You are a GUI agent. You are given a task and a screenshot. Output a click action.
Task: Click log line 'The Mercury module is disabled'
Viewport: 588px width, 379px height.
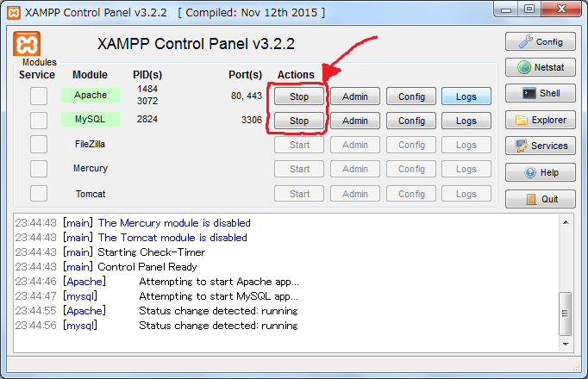coord(174,223)
